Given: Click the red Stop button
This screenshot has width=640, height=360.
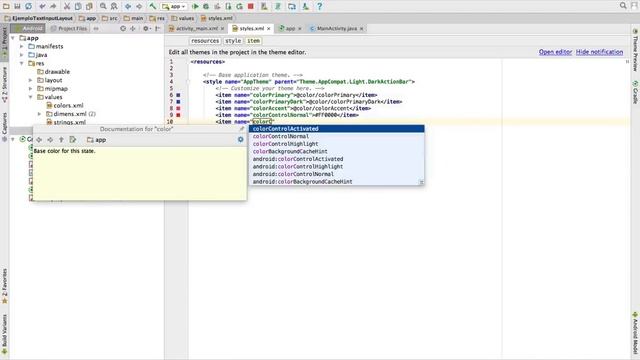Looking at the screenshot, I should pos(251,6).
